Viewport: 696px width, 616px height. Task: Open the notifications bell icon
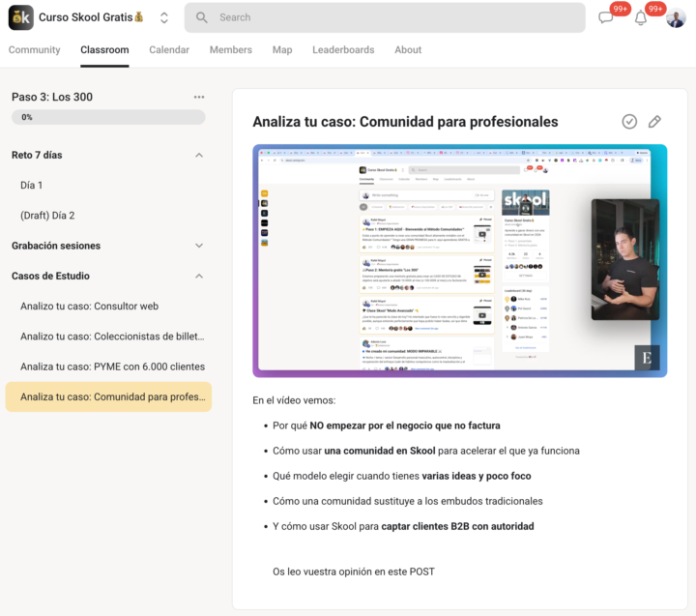coord(641,17)
